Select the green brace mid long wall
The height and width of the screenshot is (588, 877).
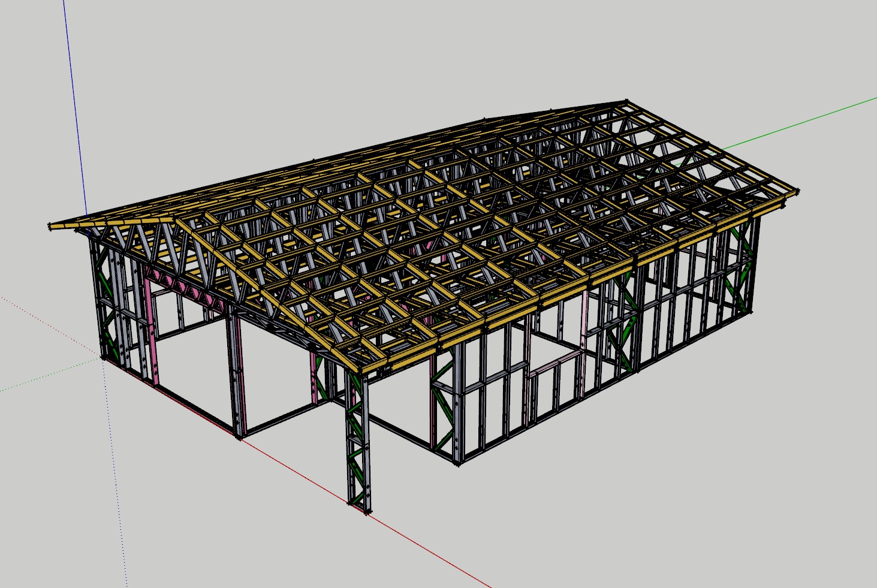[x=623, y=324]
